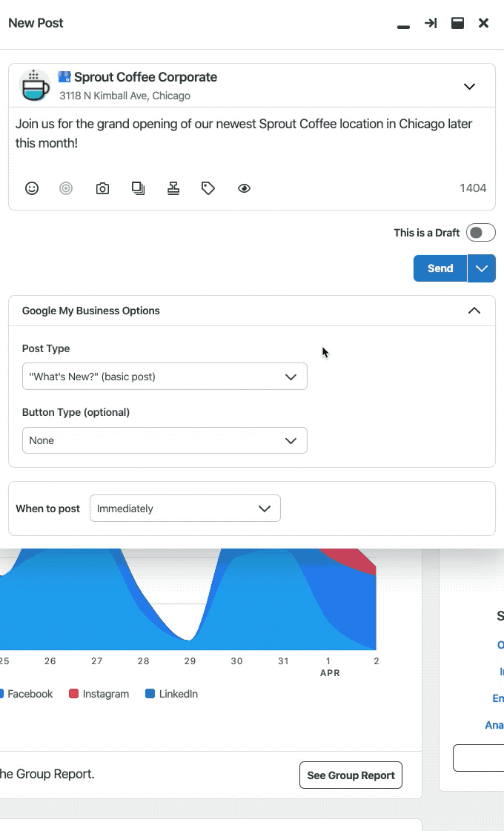Open the Send options dropdown arrow

tap(482, 268)
